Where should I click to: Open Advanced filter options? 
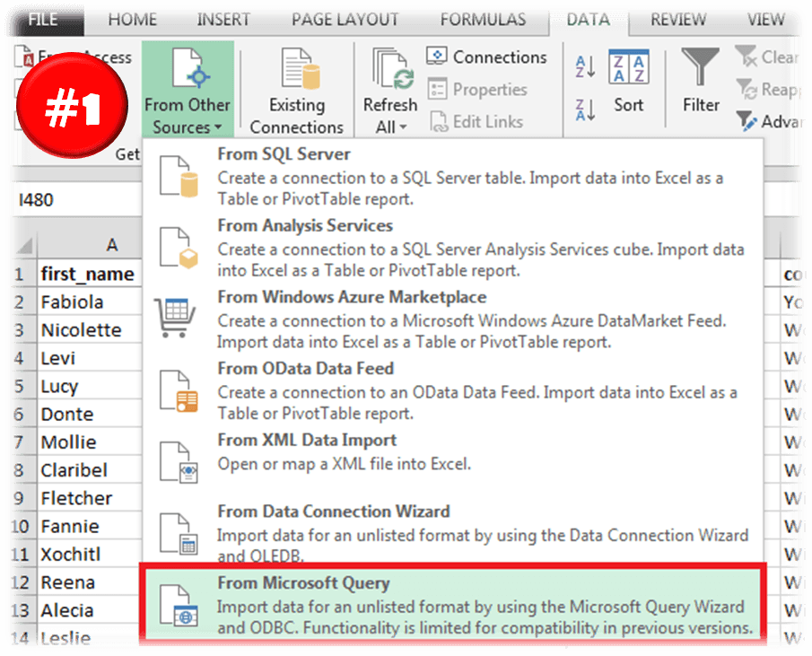click(x=769, y=122)
